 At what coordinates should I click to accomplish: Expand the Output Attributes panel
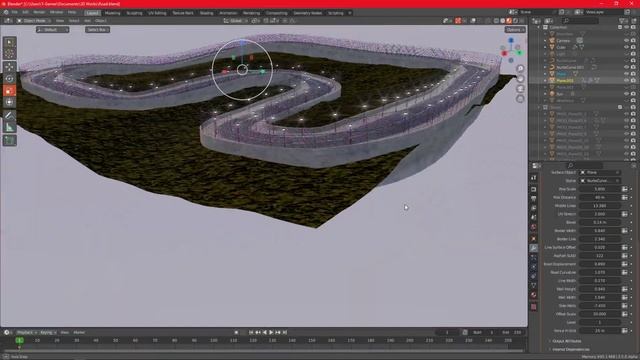pos(567,341)
